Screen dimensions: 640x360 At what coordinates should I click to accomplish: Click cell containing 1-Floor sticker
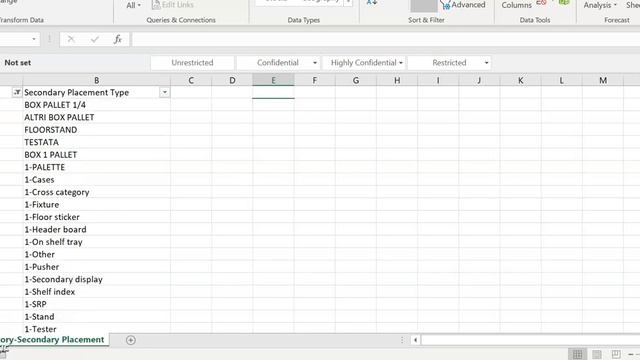pyautogui.click(x=96, y=217)
